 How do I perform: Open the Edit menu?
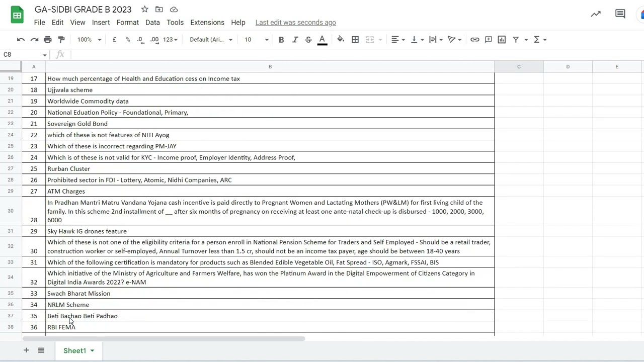(x=57, y=22)
